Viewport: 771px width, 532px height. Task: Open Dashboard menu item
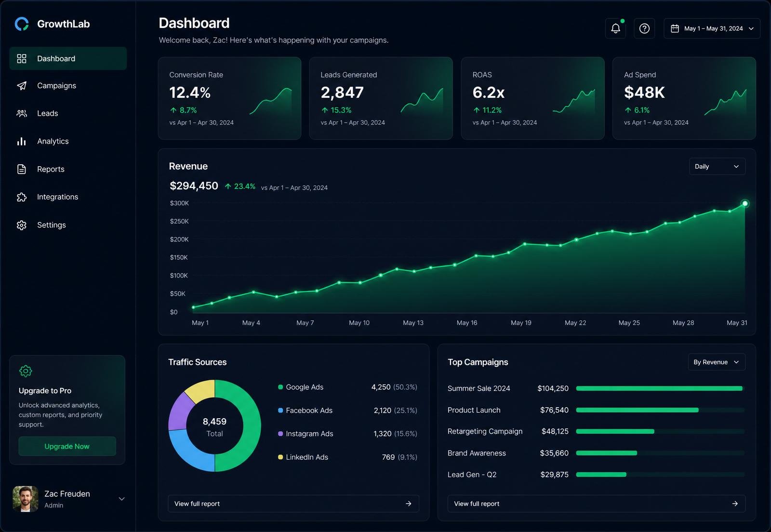click(68, 58)
